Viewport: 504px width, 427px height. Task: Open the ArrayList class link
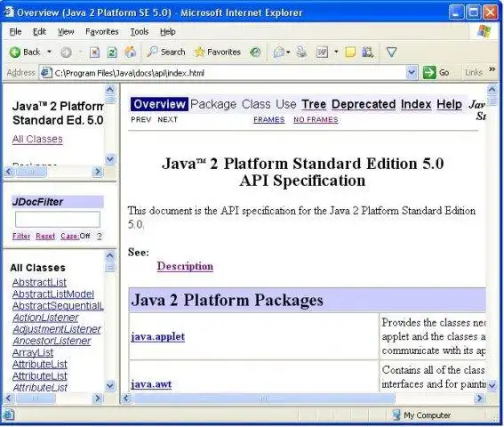click(33, 352)
